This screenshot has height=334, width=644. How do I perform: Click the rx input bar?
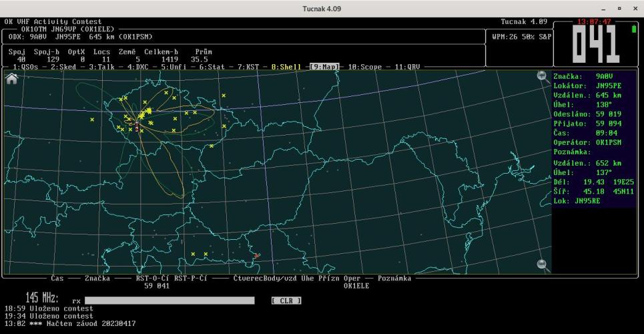tap(170, 301)
